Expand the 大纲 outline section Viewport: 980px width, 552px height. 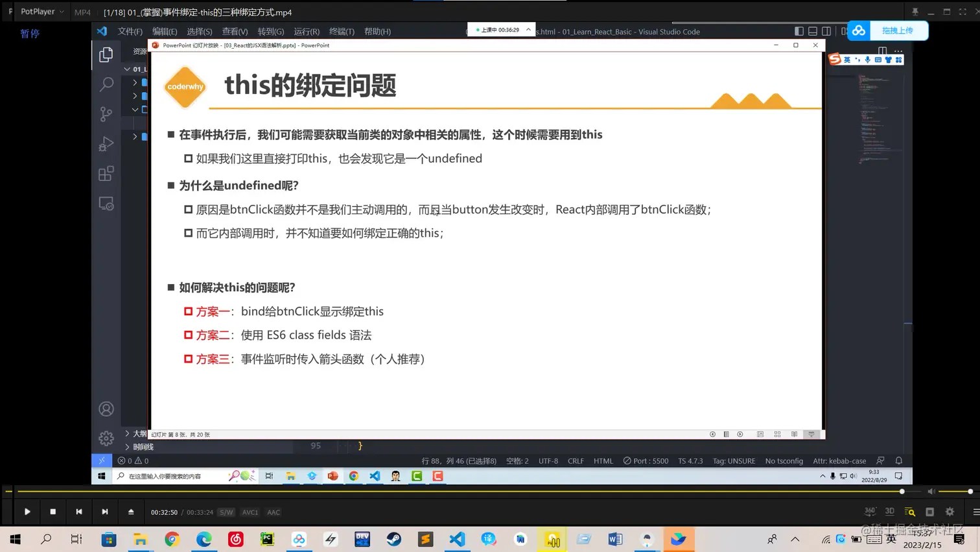click(127, 433)
